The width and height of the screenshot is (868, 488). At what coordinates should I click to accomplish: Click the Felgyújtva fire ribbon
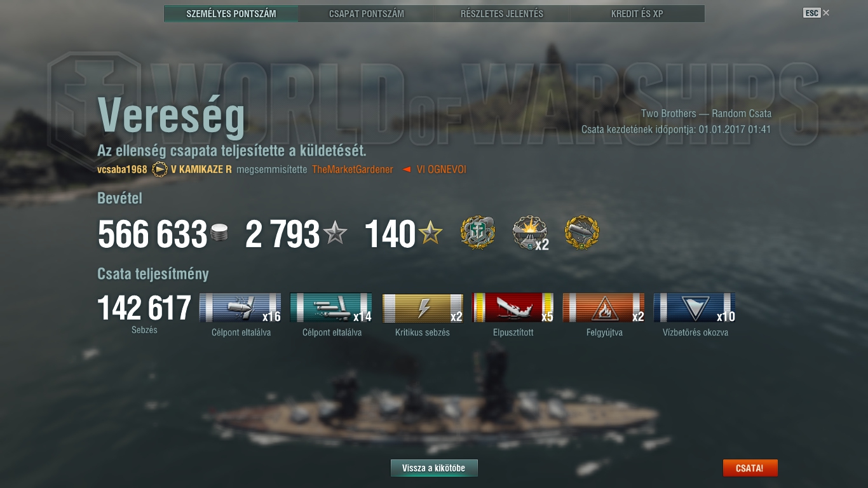[x=604, y=308]
